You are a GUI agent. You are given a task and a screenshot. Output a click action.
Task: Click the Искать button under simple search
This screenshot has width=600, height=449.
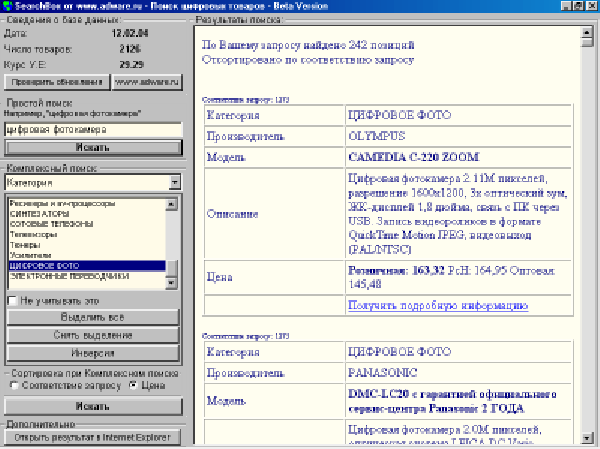click(x=93, y=147)
